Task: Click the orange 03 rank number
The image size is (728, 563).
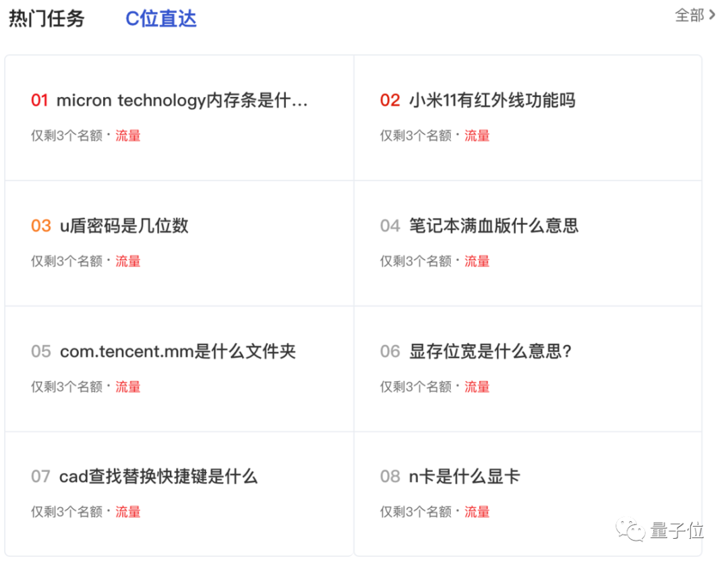Action: [x=41, y=226]
